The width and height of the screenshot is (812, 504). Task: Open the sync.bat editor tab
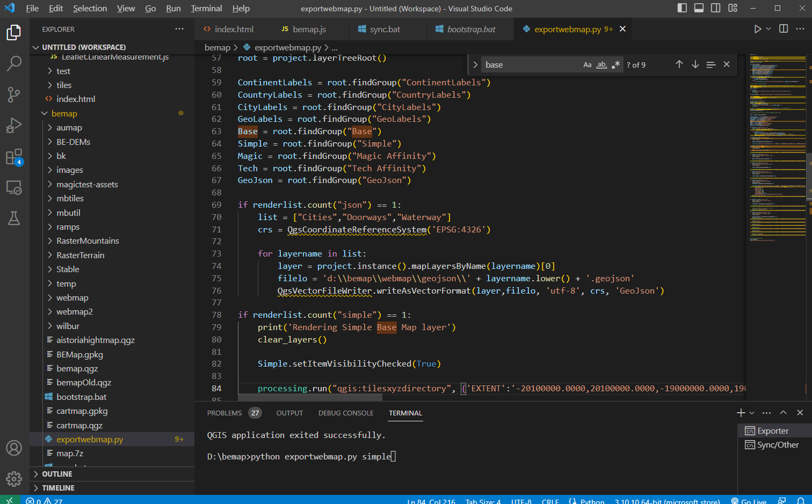(385, 29)
